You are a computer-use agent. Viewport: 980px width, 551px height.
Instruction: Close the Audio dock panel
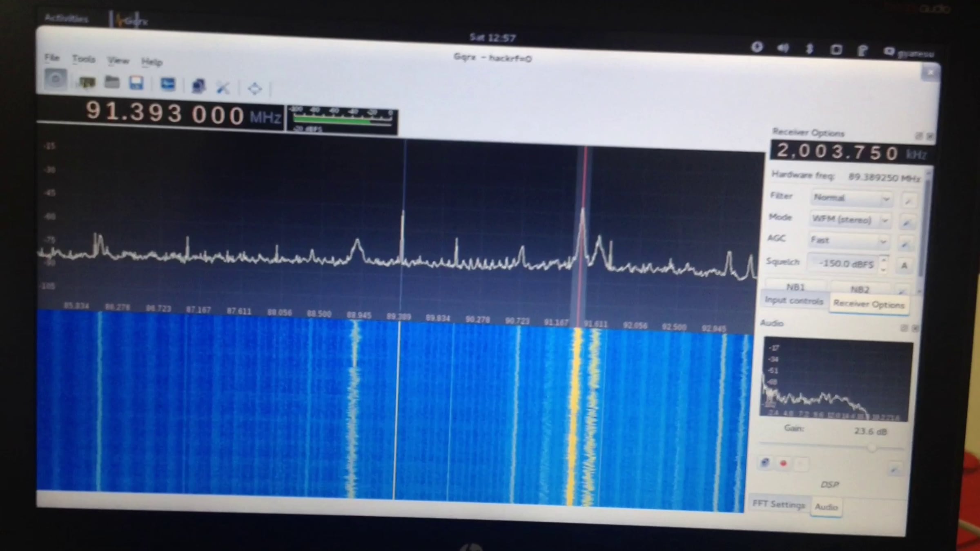coord(915,328)
